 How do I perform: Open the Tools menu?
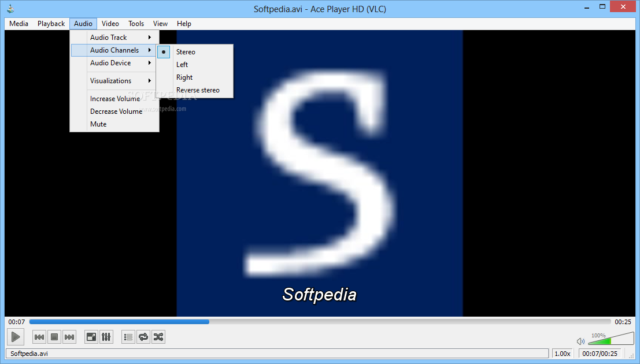point(136,24)
